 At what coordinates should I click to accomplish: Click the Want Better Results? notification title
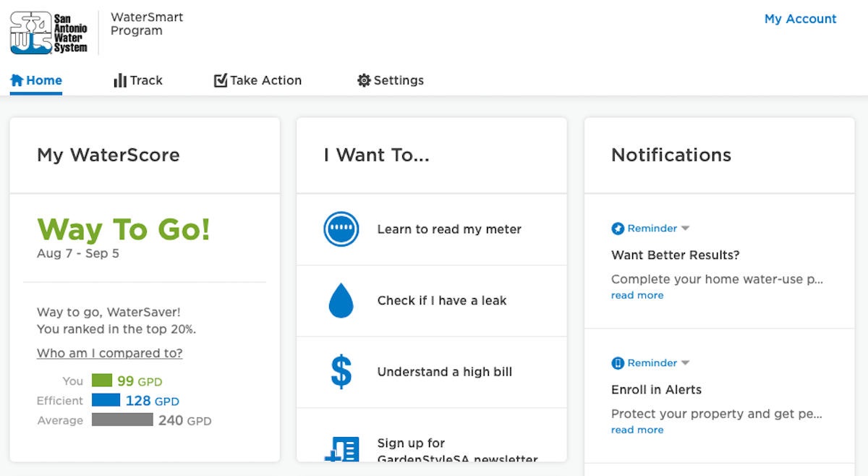(x=676, y=255)
